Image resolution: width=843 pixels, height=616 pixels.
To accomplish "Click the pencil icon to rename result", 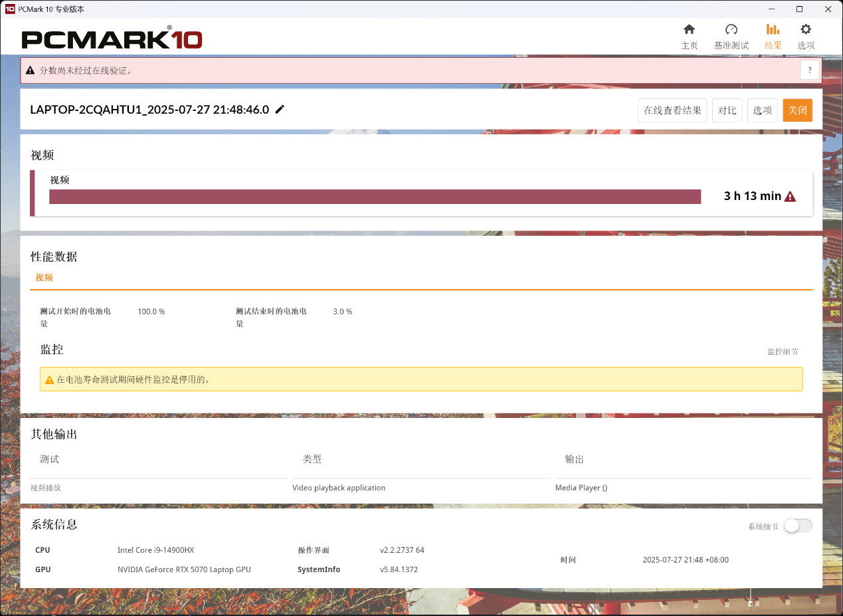I will point(280,110).
